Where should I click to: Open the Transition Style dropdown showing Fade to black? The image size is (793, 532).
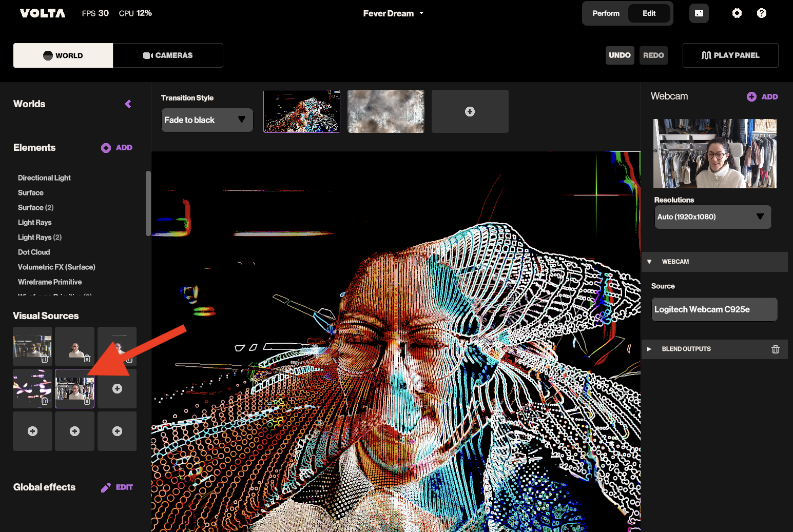click(x=207, y=120)
